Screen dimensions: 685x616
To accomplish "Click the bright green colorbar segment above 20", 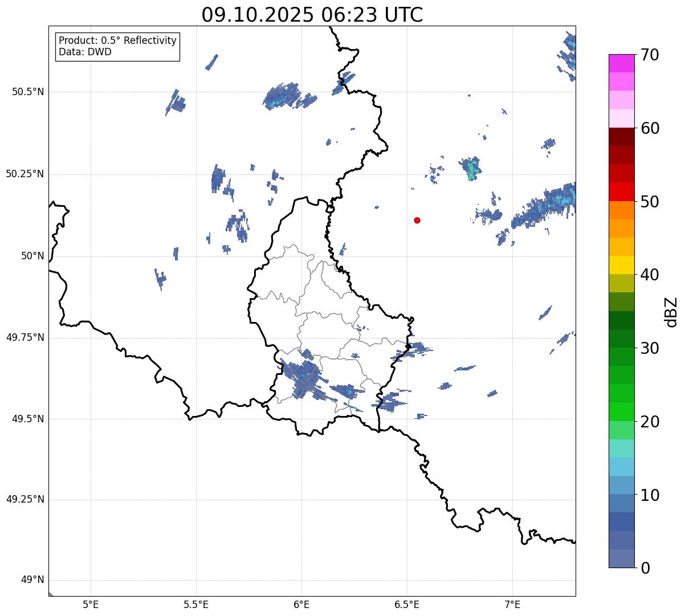I will tap(621, 411).
